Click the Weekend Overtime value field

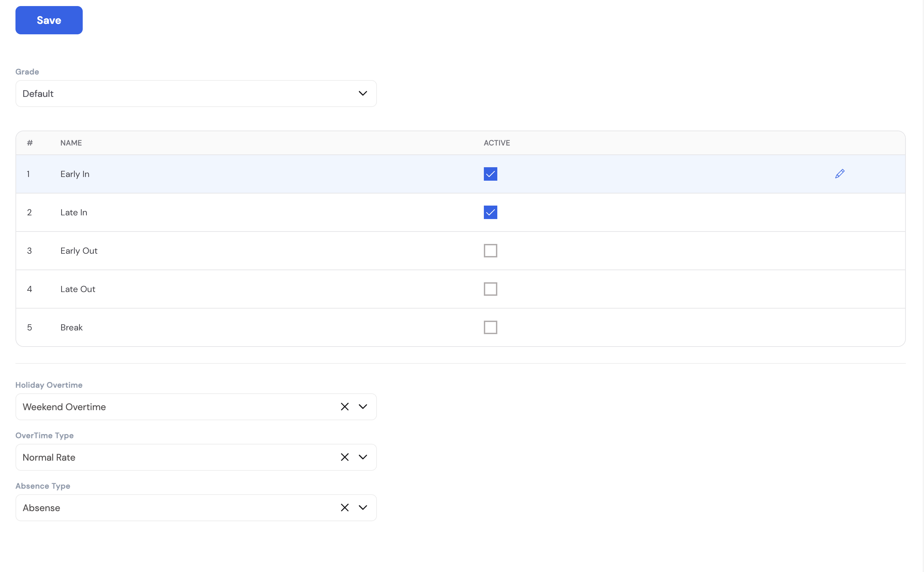[x=196, y=407]
